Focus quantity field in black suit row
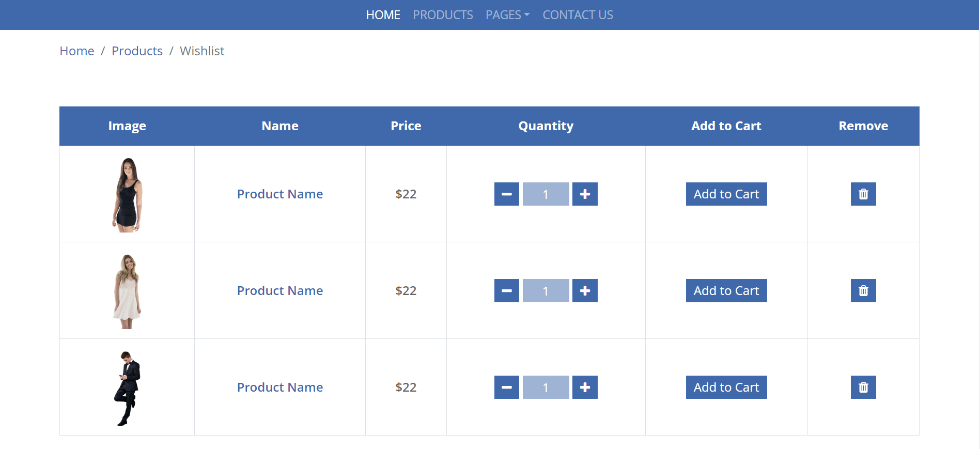 pos(546,388)
